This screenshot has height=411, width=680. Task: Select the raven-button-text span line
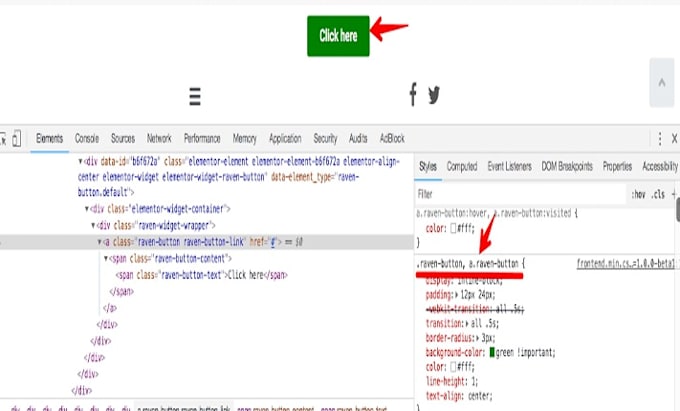pos(201,275)
